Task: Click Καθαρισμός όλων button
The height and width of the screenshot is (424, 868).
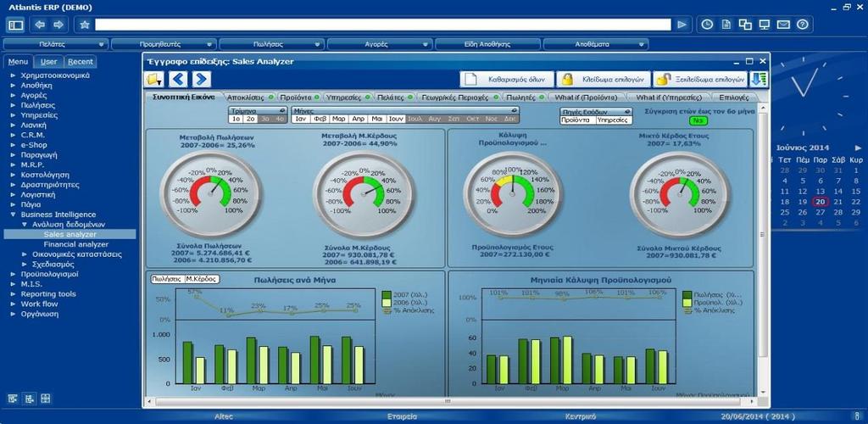Action: pyautogui.click(x=507, y=79)
